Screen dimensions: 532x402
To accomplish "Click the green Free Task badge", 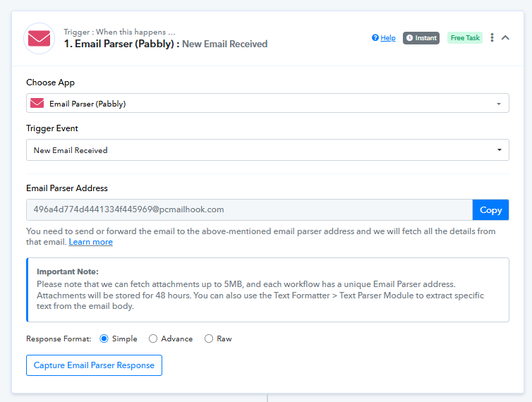I will (x=464, y=38).
